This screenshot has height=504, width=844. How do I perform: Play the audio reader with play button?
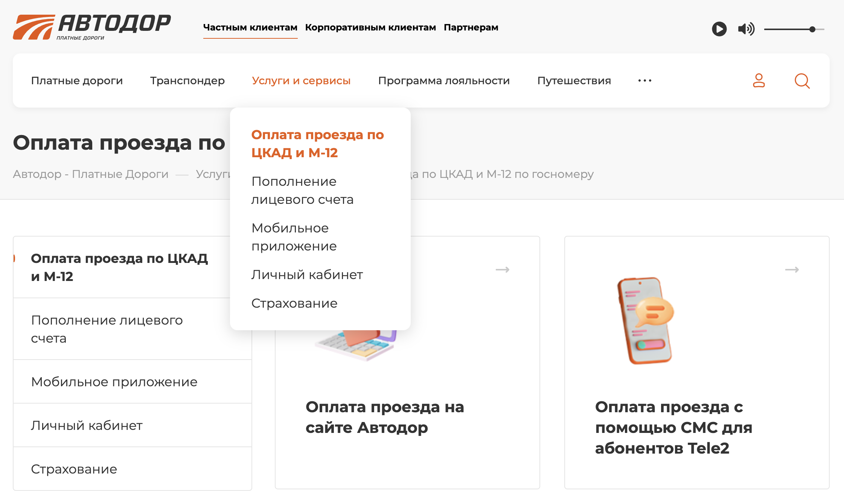[719, 29]
